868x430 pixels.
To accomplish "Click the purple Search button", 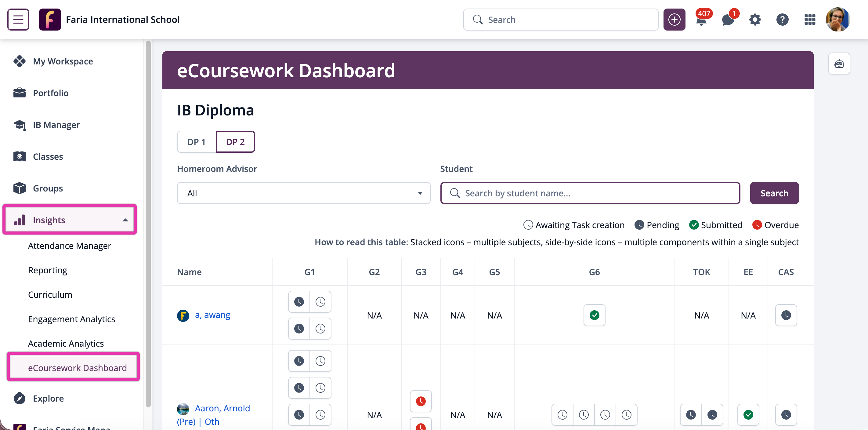I will (x=774, y=193).
